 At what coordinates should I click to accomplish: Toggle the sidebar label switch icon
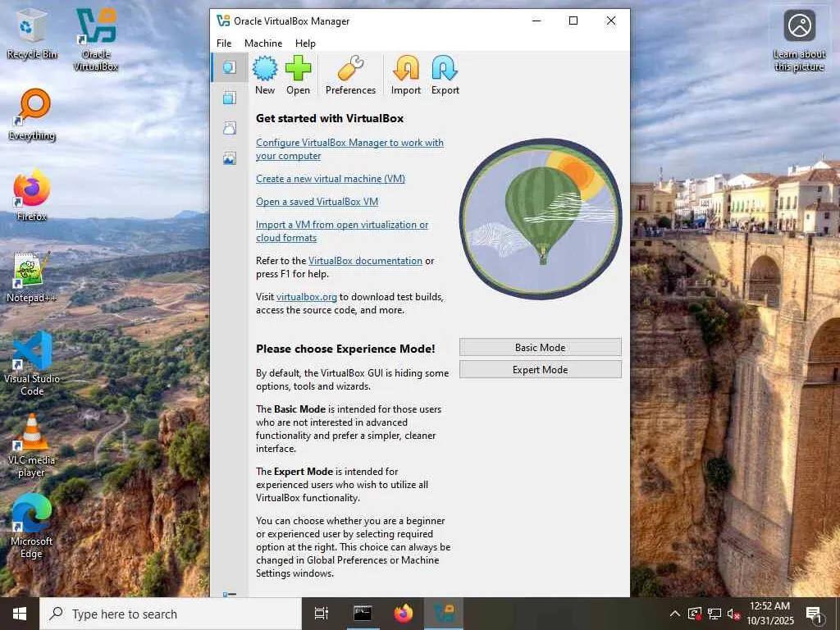pyautogui.click(x=230, y=594)
